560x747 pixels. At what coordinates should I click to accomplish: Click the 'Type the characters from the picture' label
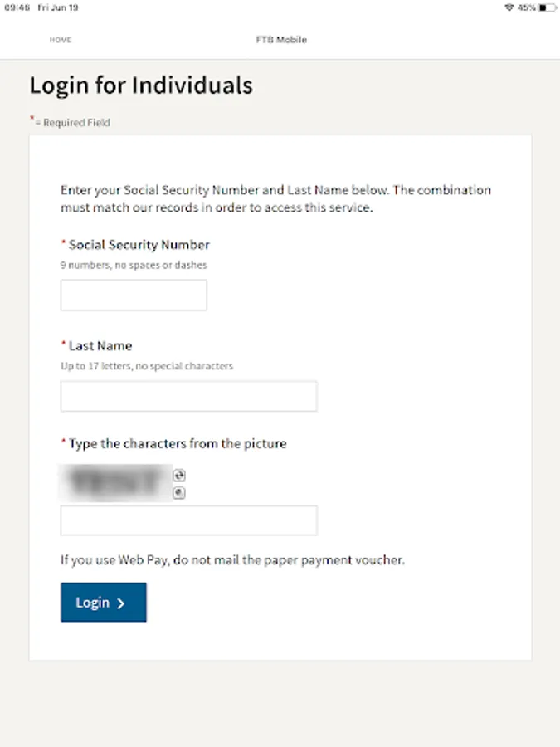(x=177, y=444)
